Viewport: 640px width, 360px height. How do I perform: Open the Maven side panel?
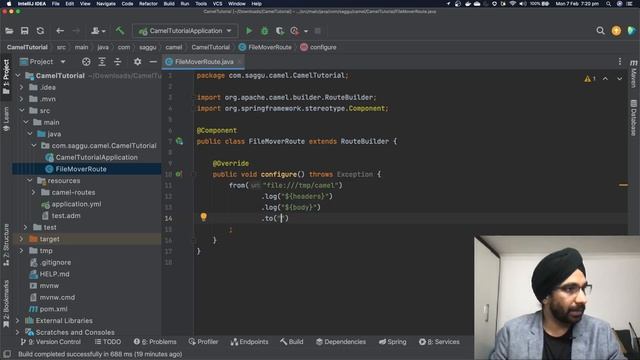633,73
